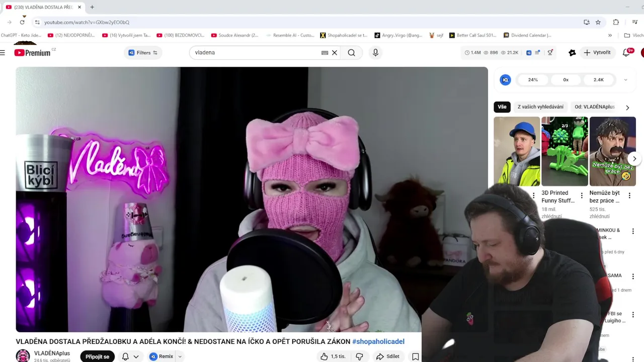The width and height of the screenshot is (644, 362).
Task: Open the 3D Printed Funny Stuff Short
Action: (565, 151)
